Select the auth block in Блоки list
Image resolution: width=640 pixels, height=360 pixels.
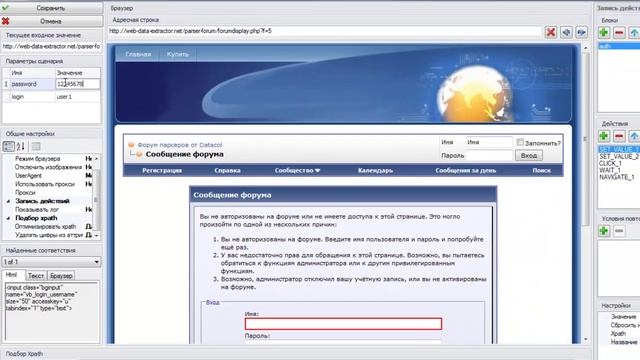pos(619,46)
